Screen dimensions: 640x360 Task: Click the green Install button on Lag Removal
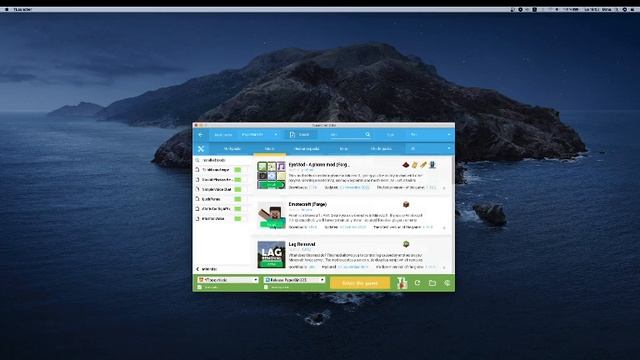click(271, 264)
